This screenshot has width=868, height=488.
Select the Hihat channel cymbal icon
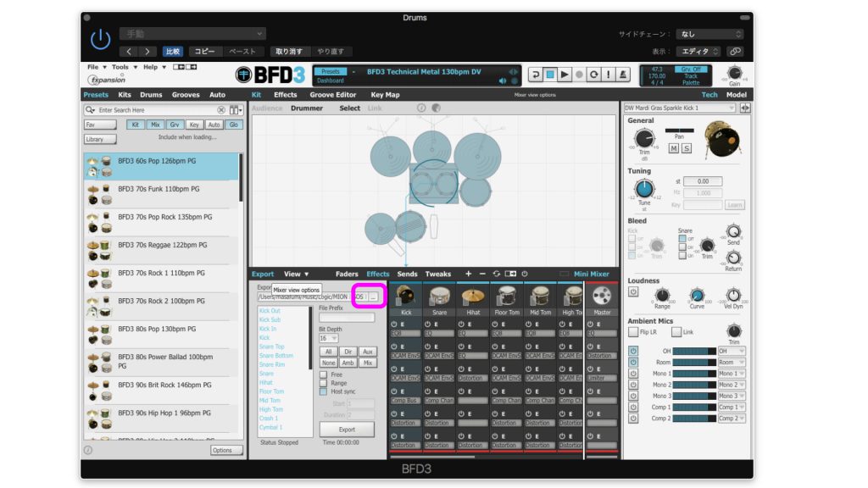pyautogui.click(x=473, y=296)
